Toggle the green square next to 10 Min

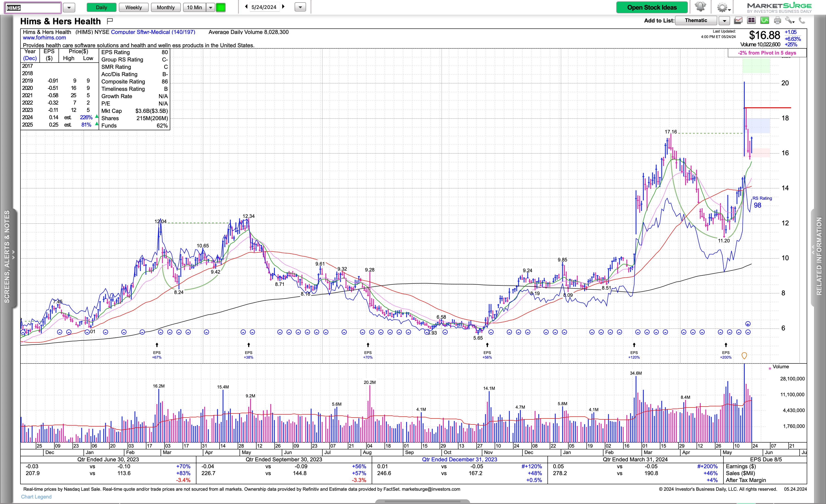220,7
